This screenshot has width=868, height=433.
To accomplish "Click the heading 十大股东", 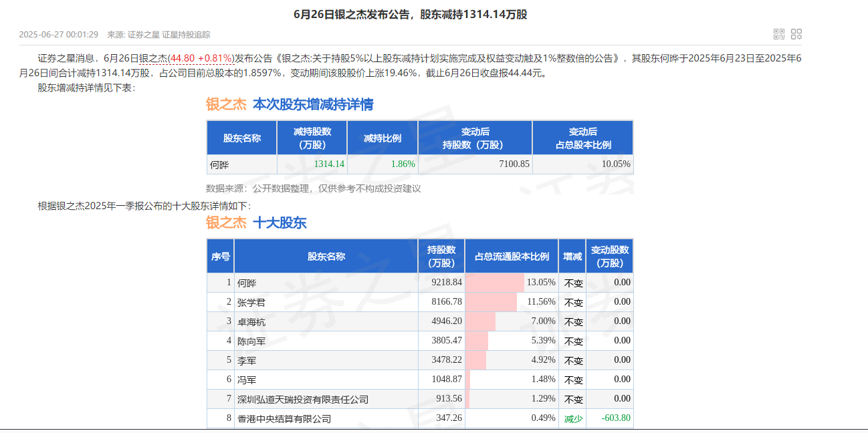I will [280, 223].
